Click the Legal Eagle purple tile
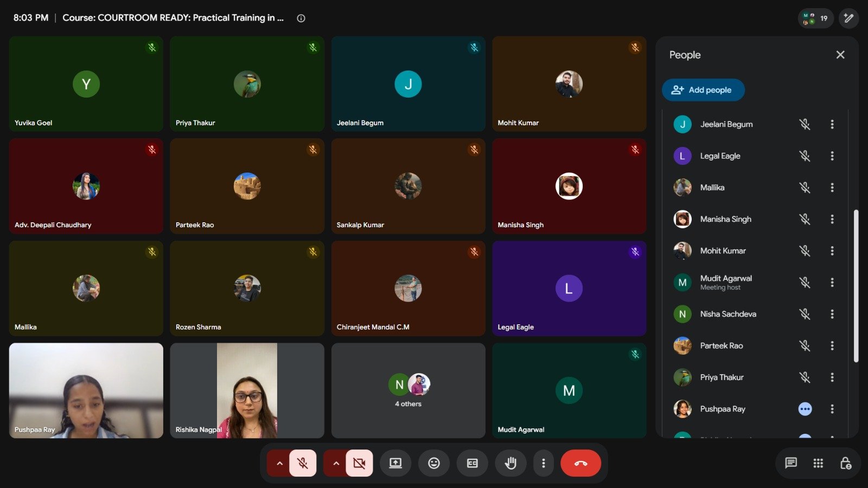The width and height of the screenshot is (868, 488). 569,288
